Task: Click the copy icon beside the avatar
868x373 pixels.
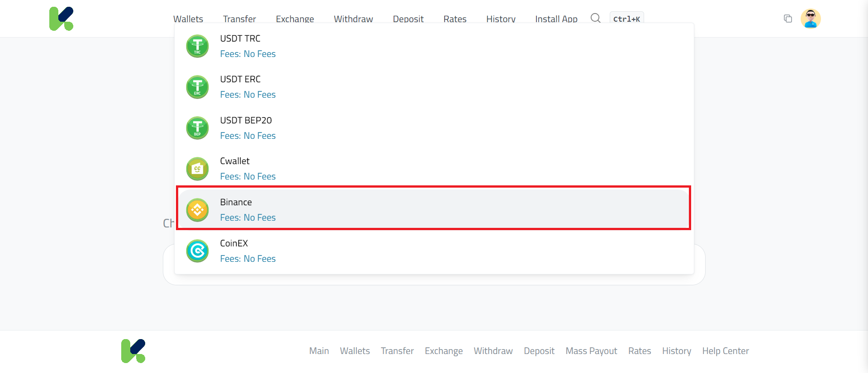Action: 788,19
